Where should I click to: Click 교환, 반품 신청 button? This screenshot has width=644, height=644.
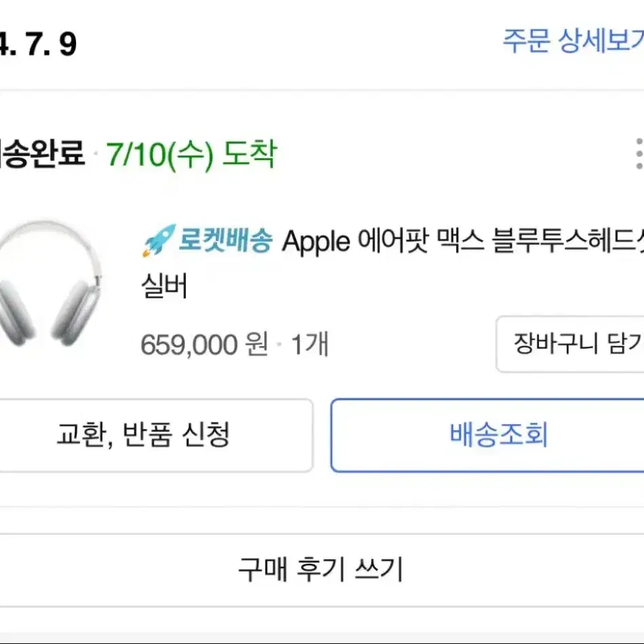pos(156,435)
